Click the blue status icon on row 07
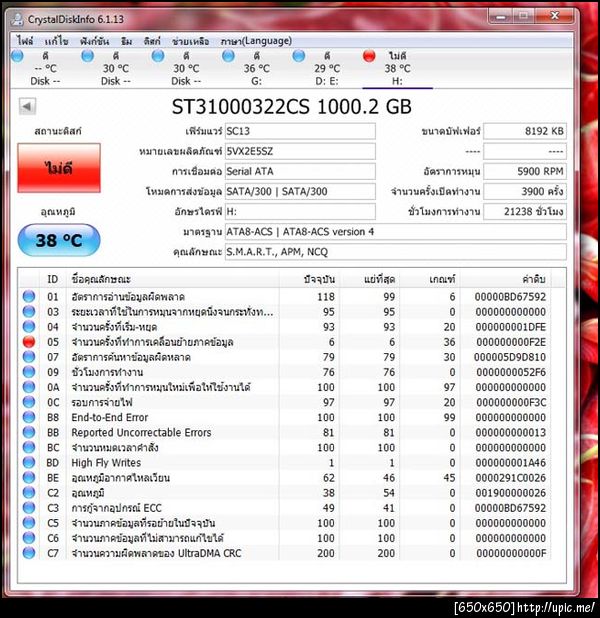 pyautogui.click(x=29, y=357)
